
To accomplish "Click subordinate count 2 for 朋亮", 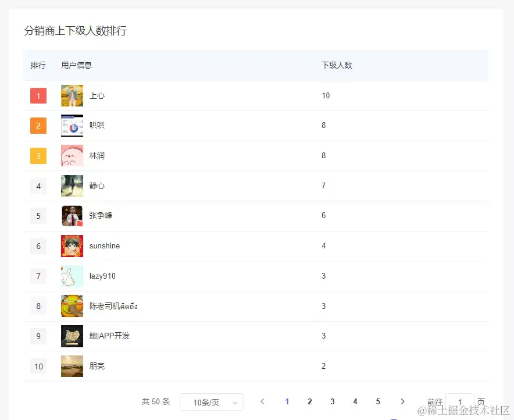I will (323, 366).
